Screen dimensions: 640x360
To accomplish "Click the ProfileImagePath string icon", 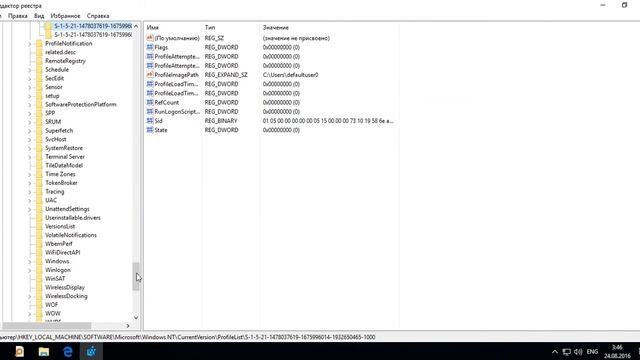I will 150,75.
